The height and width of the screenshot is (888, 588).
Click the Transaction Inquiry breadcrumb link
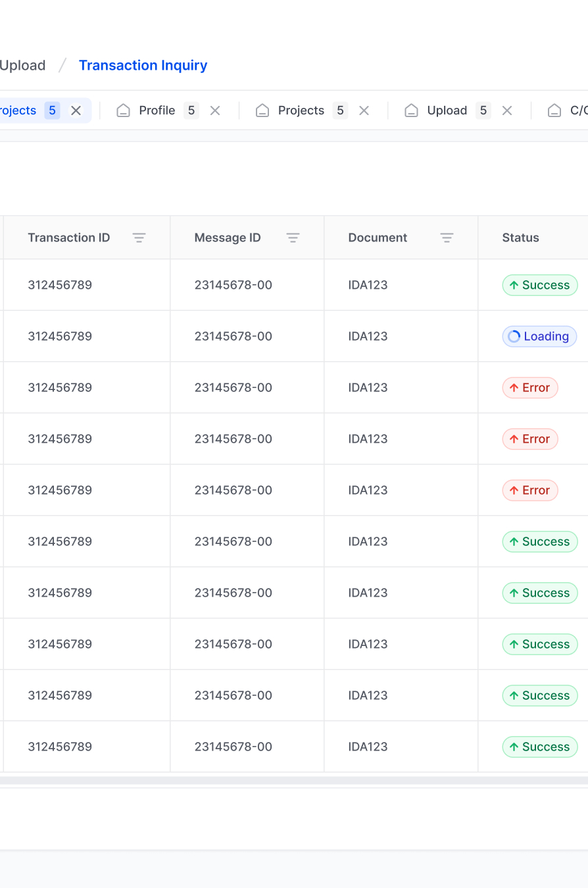coord(143,65)
